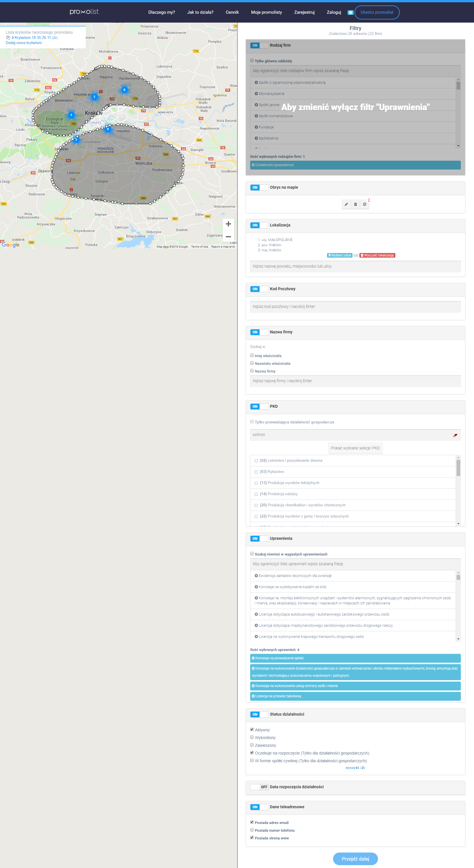This screenshot has width=474, height=868.
Task: Click 'Dodaj nowe kryterium' link
Action: tap(23, 43)
